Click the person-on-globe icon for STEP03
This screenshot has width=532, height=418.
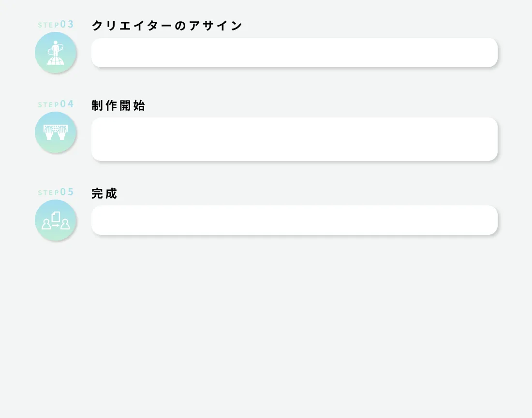click(x=56, y=53)
